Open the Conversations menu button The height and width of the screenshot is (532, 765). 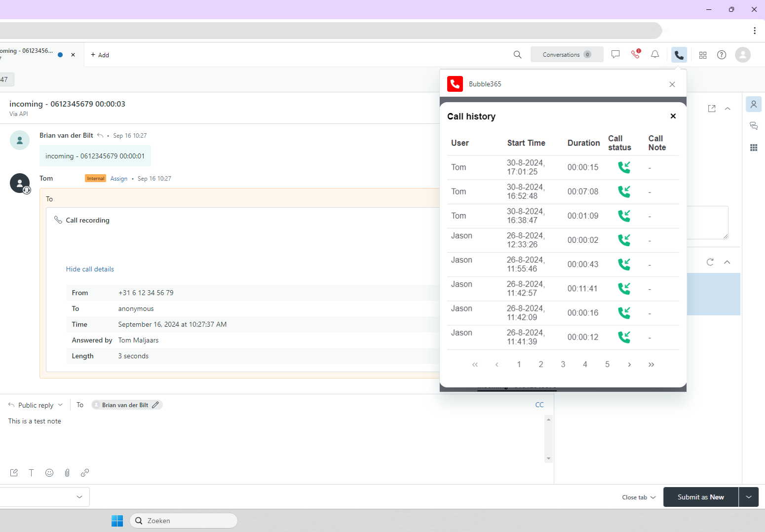567,55
